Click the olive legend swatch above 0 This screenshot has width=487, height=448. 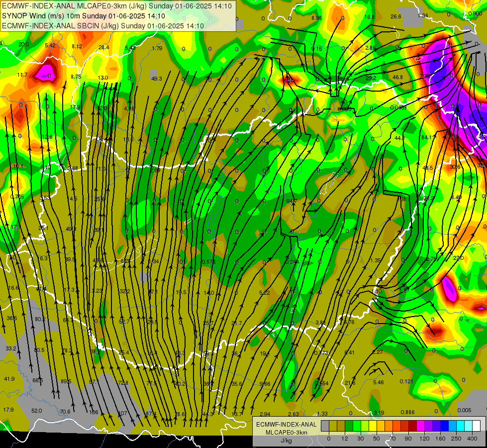(333, 426)
